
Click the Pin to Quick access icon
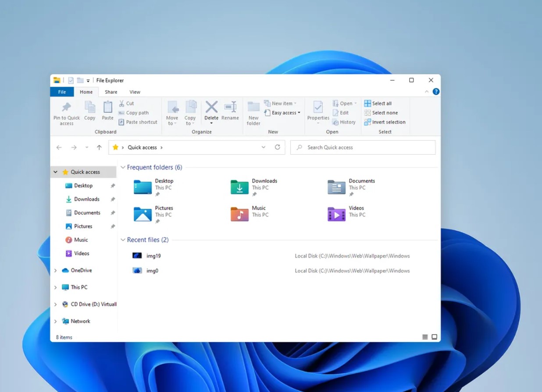[x=67, y=107]
